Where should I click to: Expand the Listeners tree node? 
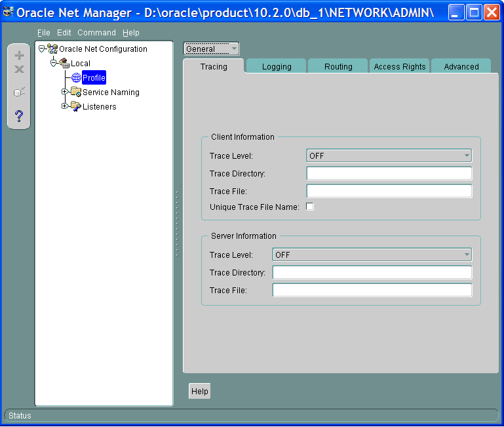click(65, 106)
